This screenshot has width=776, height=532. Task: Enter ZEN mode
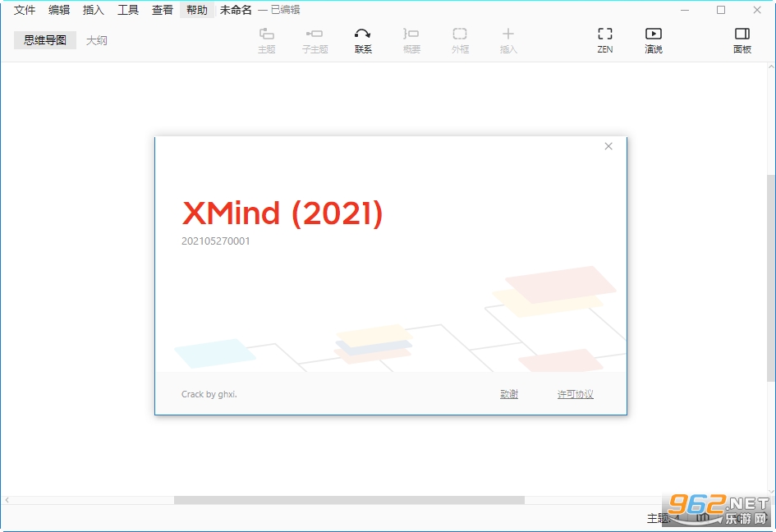click(x=604, y=40)
